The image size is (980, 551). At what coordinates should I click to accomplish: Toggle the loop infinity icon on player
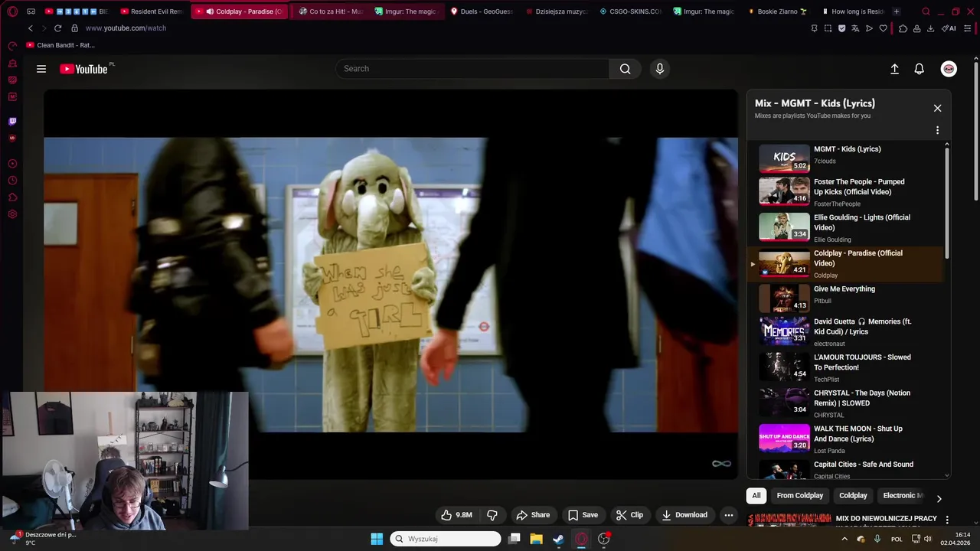721,464
